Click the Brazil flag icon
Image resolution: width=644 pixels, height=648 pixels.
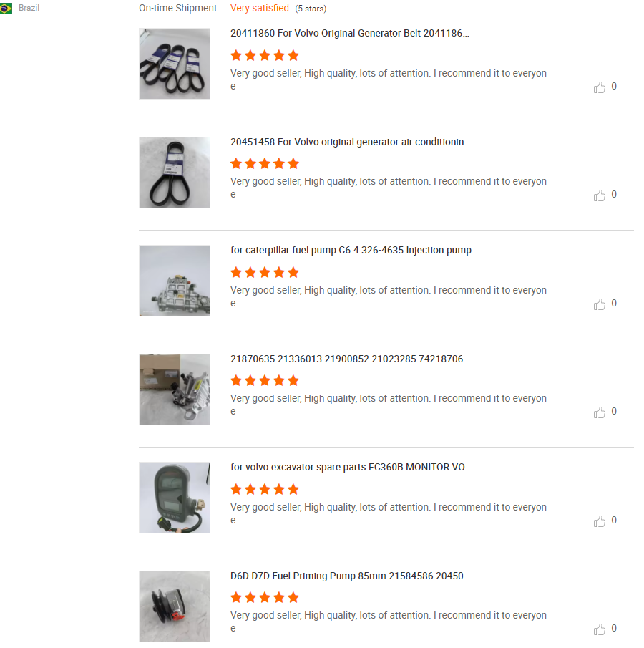click(x=6, y=9)
